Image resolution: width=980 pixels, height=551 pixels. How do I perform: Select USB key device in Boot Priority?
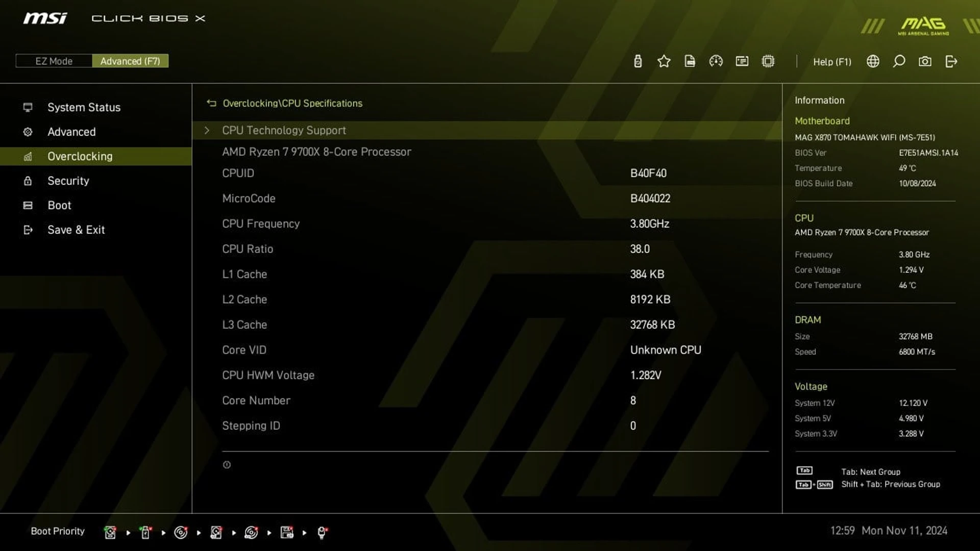[x=145, y=532]
